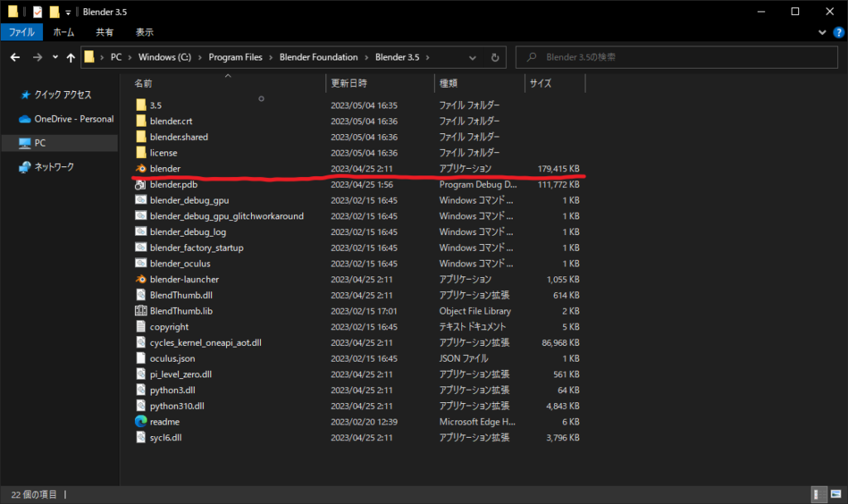Select the blender_debug_gpu_glitchworkaround file name
The width and height of the screenshot is (848, 504).
(227, 216)
